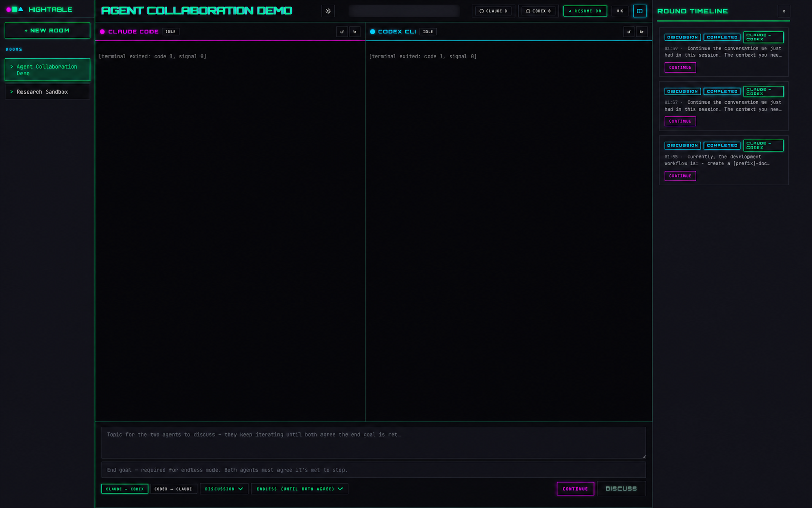This screenshot has width=812, height=508.
Task: Toggle the Codex 0 indicator
Action: [539, 11]
